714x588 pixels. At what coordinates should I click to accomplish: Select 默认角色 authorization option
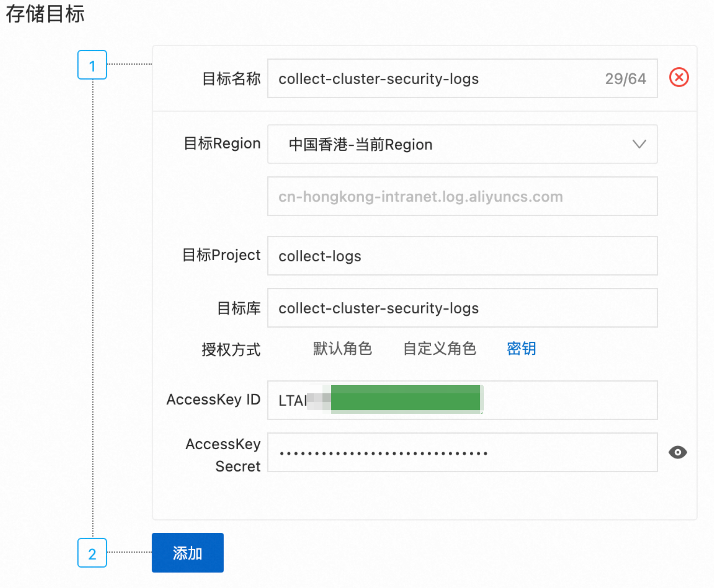point(342,349)
